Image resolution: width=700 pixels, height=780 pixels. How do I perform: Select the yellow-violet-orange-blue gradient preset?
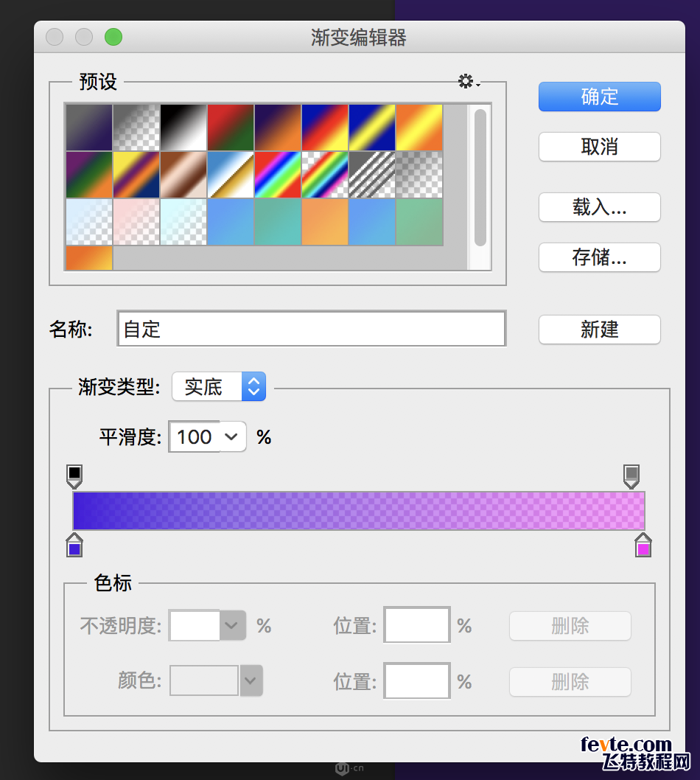click(x=137, y=175)
